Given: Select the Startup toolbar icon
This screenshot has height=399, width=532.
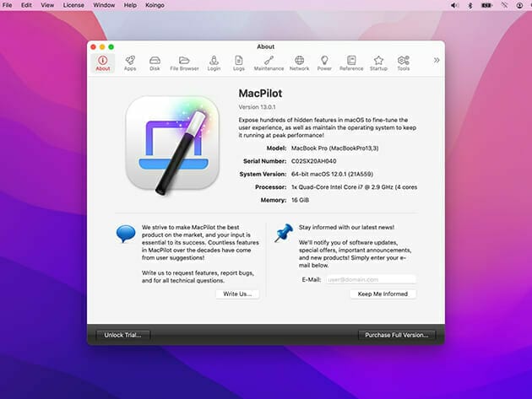Looking at the screenshot, I should point(378,63).
